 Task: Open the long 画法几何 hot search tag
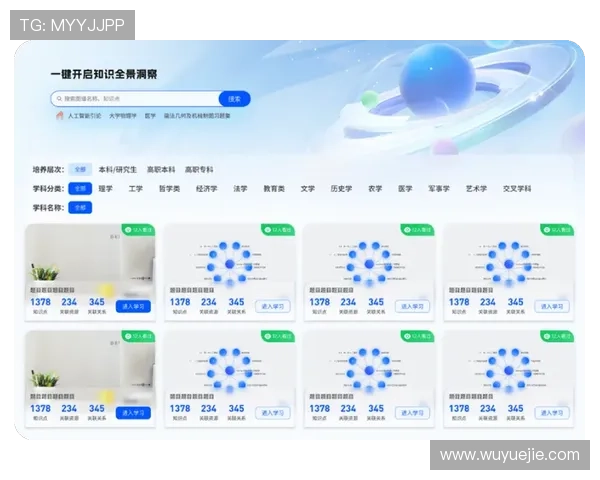pos(197,116)
